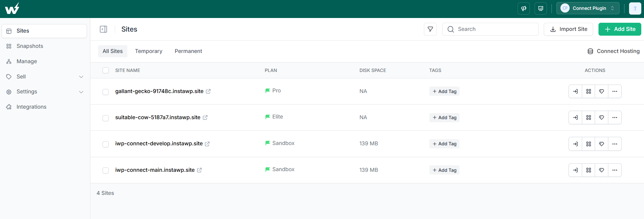Go to Sites in the sidebar
The width and height of the screenshot is (644, 219).
coord(44,31)
